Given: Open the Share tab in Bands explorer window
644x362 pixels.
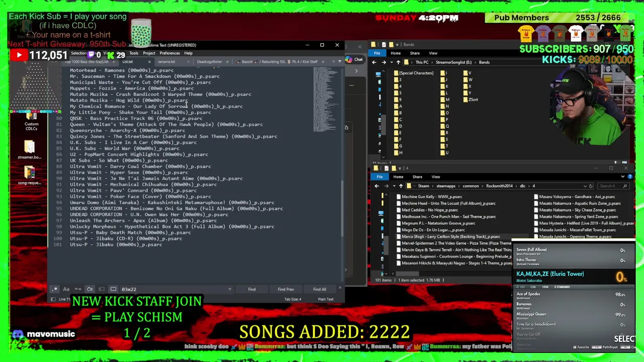Looking at the screenshot, I should click(415, 53).
